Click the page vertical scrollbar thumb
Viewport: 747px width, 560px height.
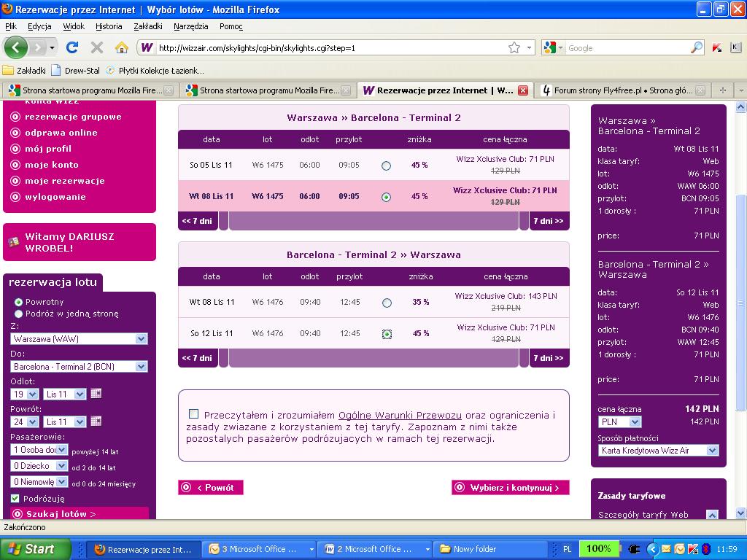[740, 303]
